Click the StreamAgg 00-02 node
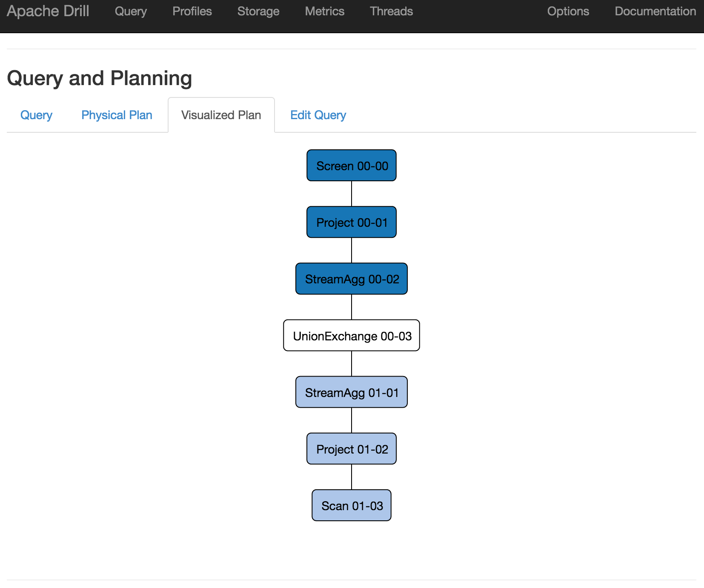The width and height of the screenshot is (704, 588). coord(352,279)
